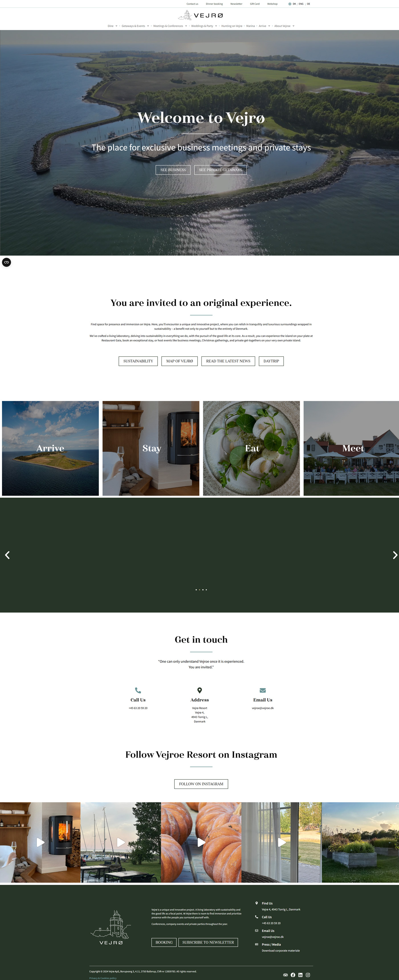Open the LinkedIn icon in footer
399x980 pixels.
300,975
